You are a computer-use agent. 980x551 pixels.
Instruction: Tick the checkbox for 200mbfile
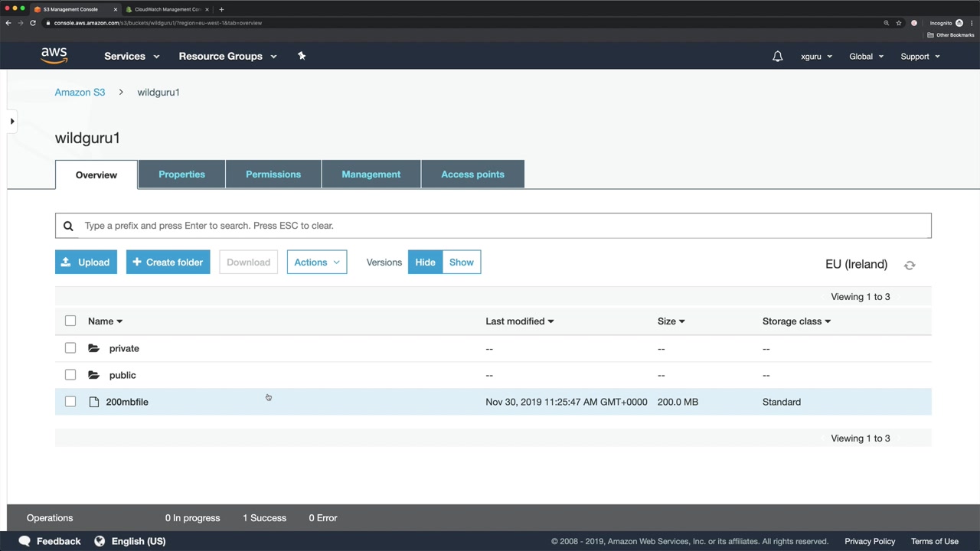point(70,402)
